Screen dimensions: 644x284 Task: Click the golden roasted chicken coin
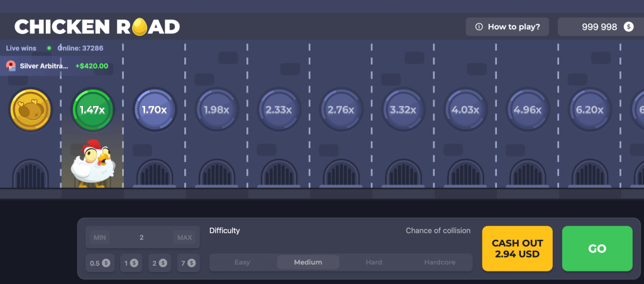(x=30, y=110)
